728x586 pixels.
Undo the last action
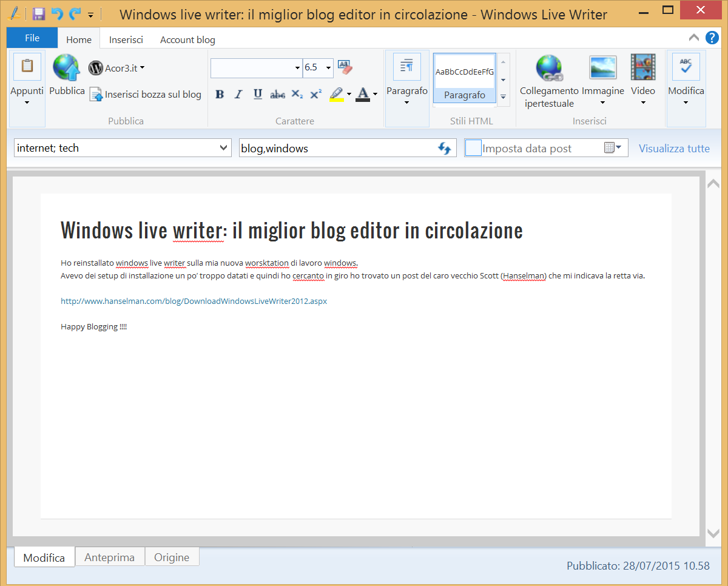[57, 14]
